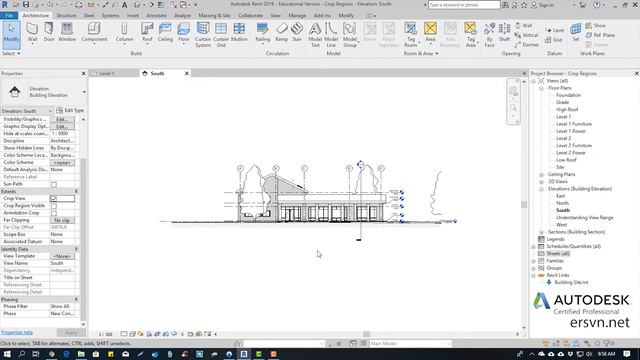
Task: Switch to the Massing & Site tab
Action: point(214,16)
